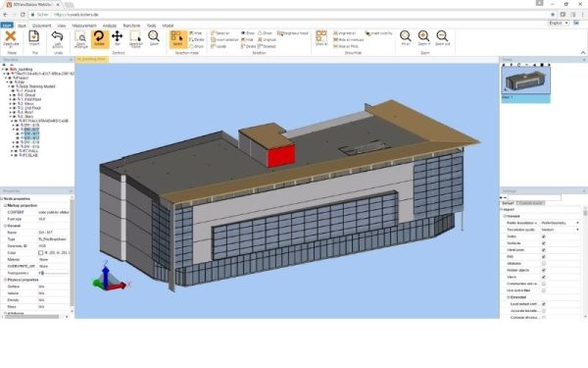Enable the Construction and reference checkbox
This screenshot has width=588, height=368.
[544, 284]
